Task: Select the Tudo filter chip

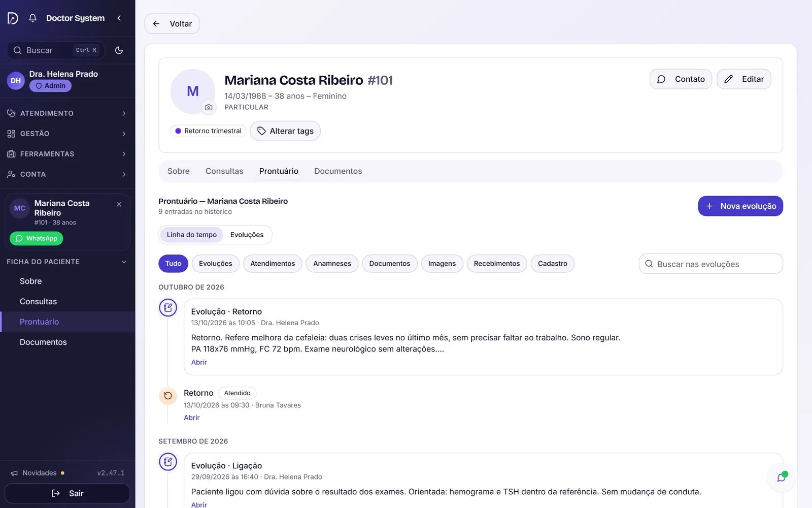Action: [173, 264]
